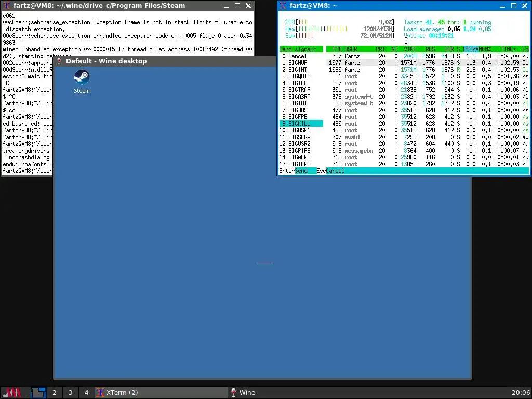This screenshot has height=399, width=532.
Task: Select signal 7 SIGBUS
Action: (x=301, y=110)
